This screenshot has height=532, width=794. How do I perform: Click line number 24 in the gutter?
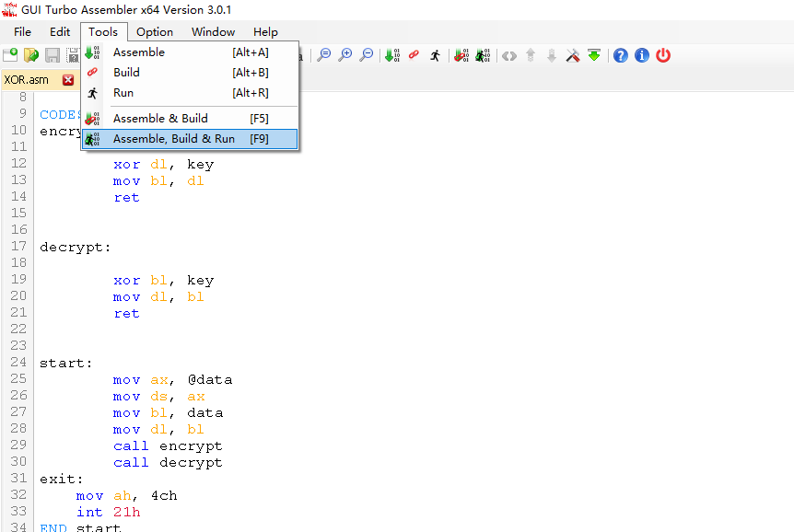pos(18,362)
